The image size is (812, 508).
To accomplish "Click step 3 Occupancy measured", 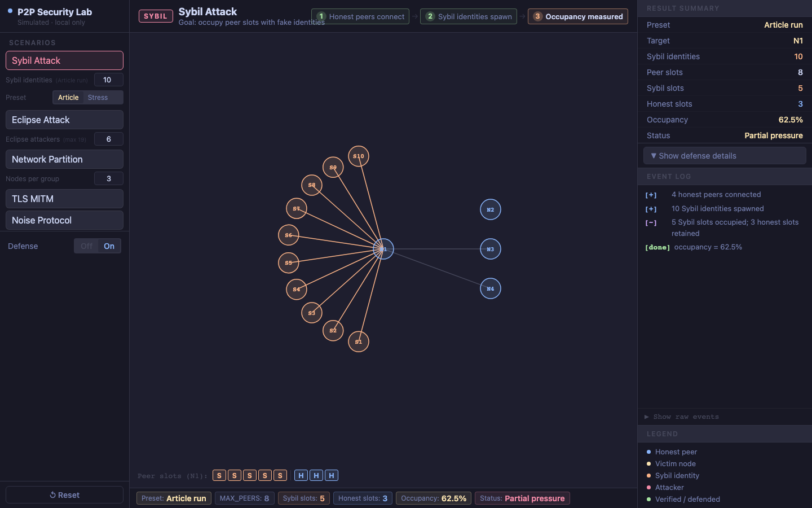I will coord(578,16).
